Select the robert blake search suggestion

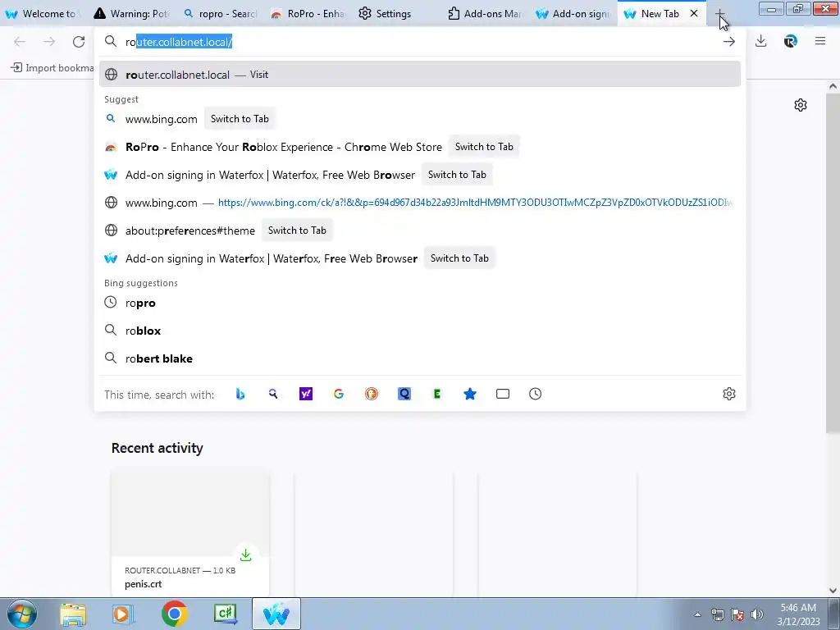coord(420,358)
